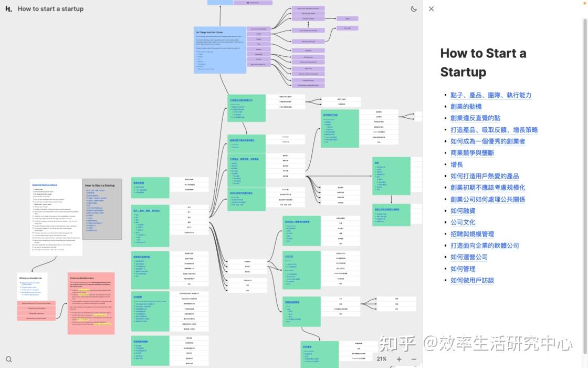The image size is (588, 368).
Task: Open the 增長 link in sidebar
Action: [457, 164]
